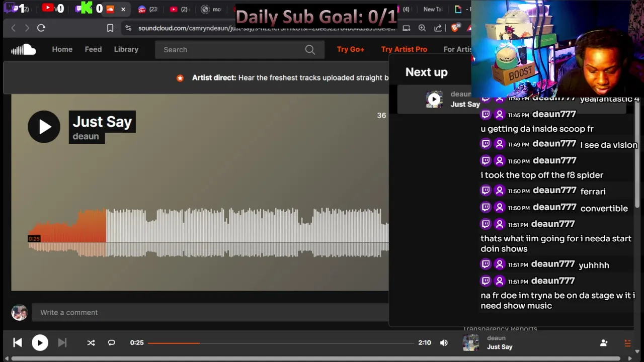Skip to the next track

click(62, 342)
